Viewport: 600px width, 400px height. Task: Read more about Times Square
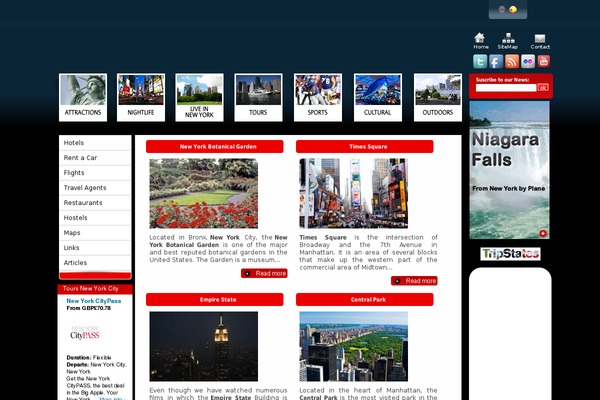coord(414,281)
